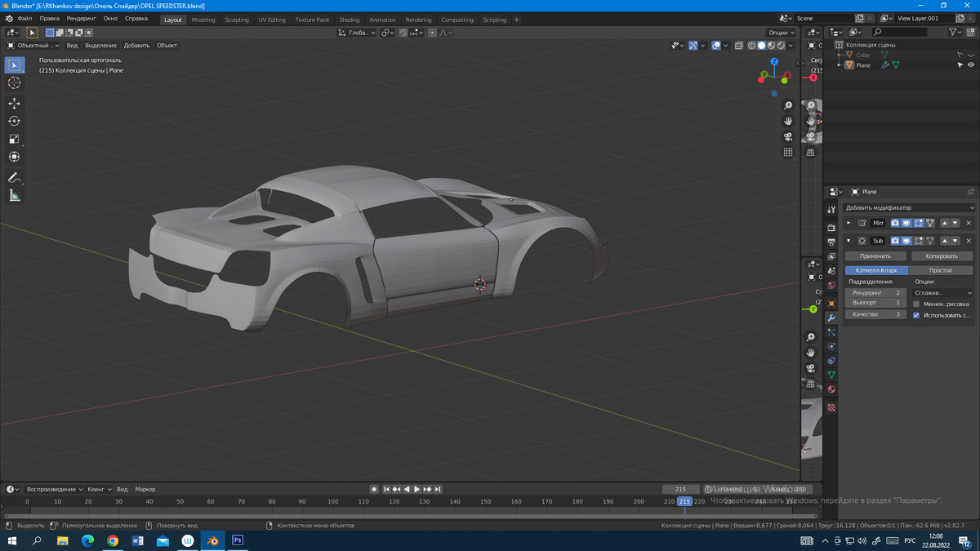
Task: Open the Tool properties tab
Action: coord(831,211)
